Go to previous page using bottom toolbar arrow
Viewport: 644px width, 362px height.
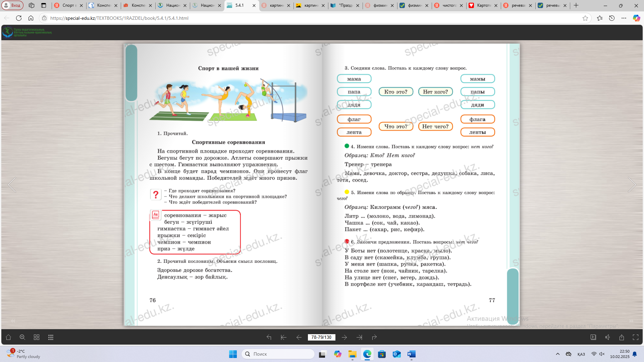coord(299,337)
